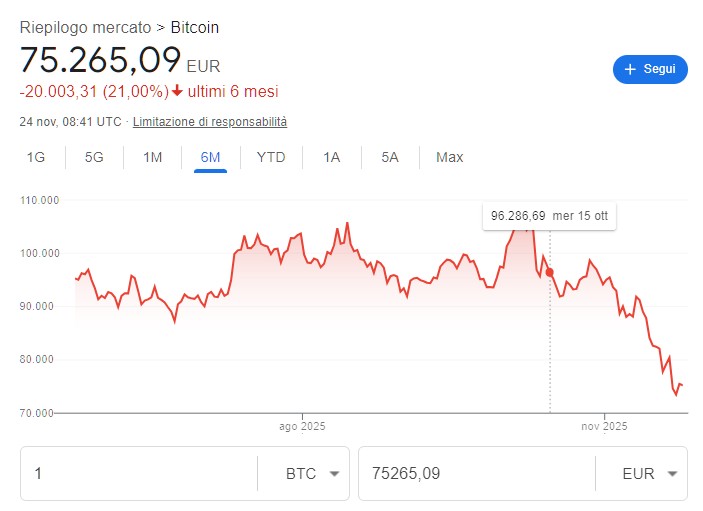Click the BTC amount input field

[x=138, y=473]
